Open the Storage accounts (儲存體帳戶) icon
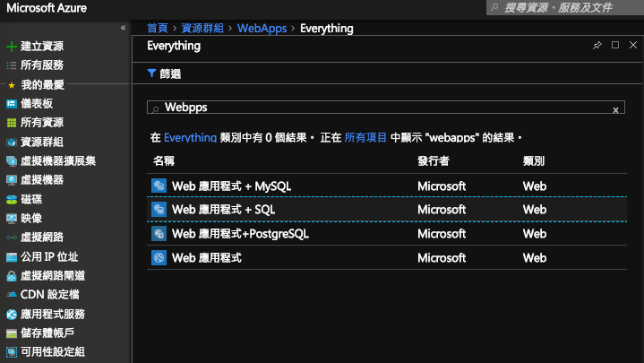The height and width of the screenshot is (363, 644). coord(12,333)
